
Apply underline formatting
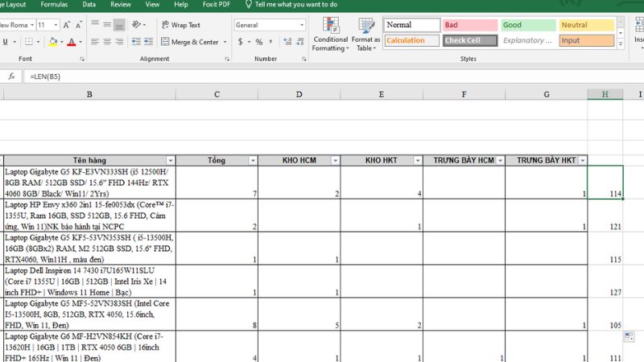pyautogui.click(x=6, y=42)
